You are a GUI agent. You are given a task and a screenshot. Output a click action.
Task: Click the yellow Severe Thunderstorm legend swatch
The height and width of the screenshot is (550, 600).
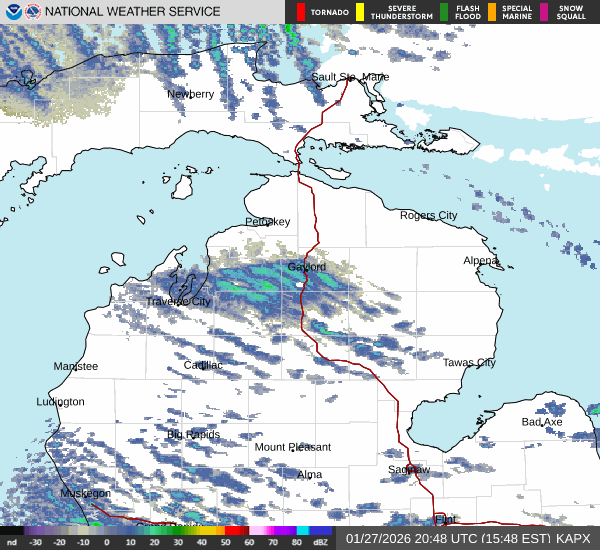360,12
